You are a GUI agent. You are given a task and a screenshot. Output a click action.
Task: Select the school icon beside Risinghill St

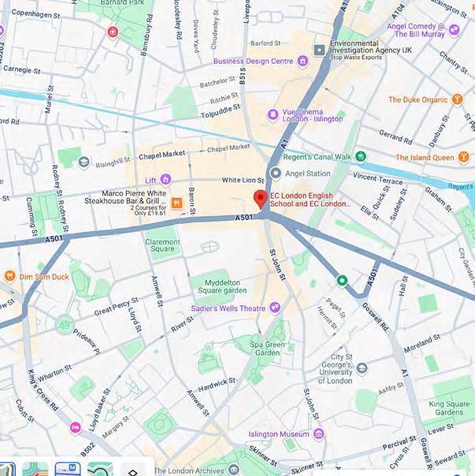coord(83,162)
